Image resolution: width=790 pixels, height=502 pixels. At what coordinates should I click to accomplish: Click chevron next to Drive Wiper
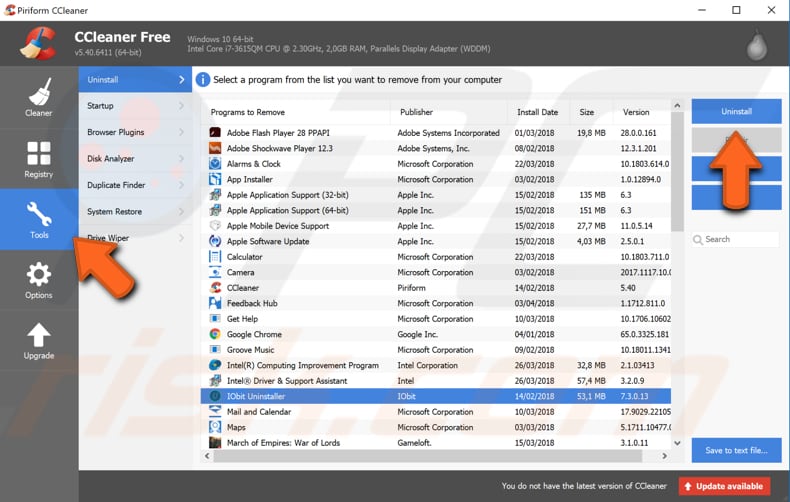click(181, 238)
